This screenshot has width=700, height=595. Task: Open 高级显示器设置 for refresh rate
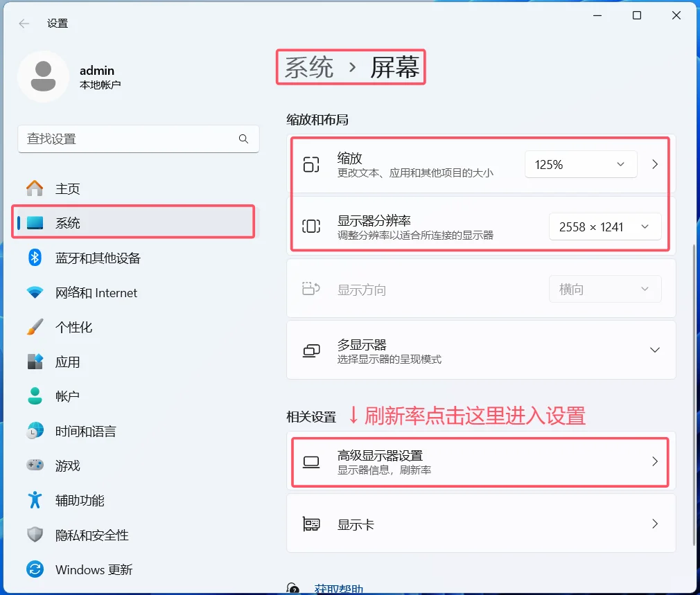point(479,462)
